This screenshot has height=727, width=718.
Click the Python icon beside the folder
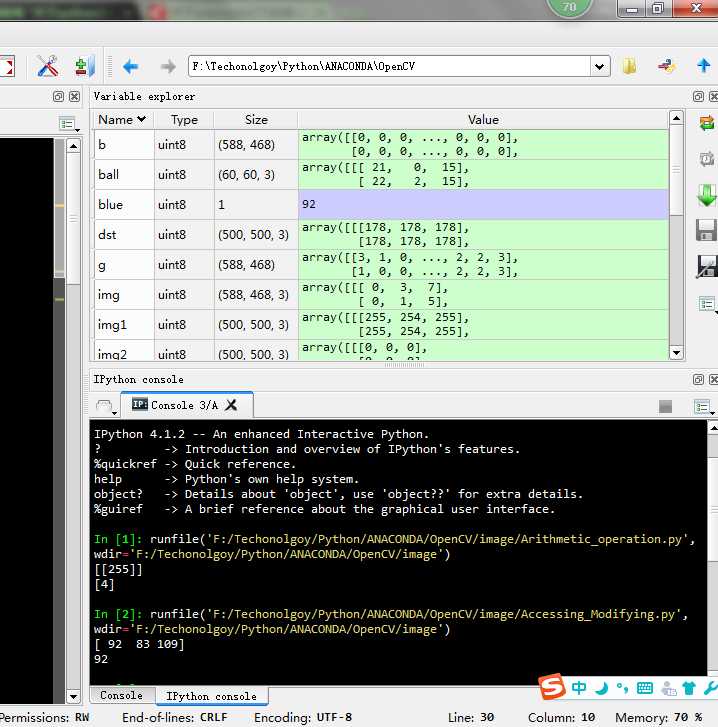click(x=666, y=66)
